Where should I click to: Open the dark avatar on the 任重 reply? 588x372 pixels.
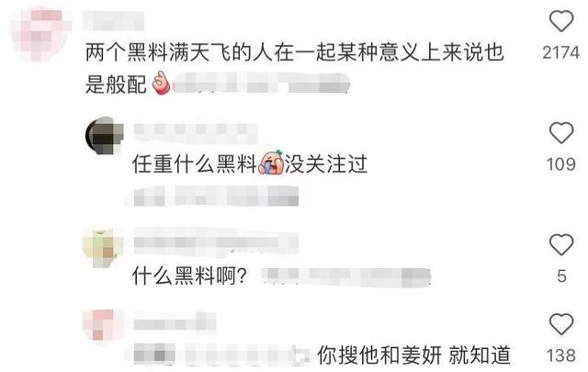click(x=105, y=136)
